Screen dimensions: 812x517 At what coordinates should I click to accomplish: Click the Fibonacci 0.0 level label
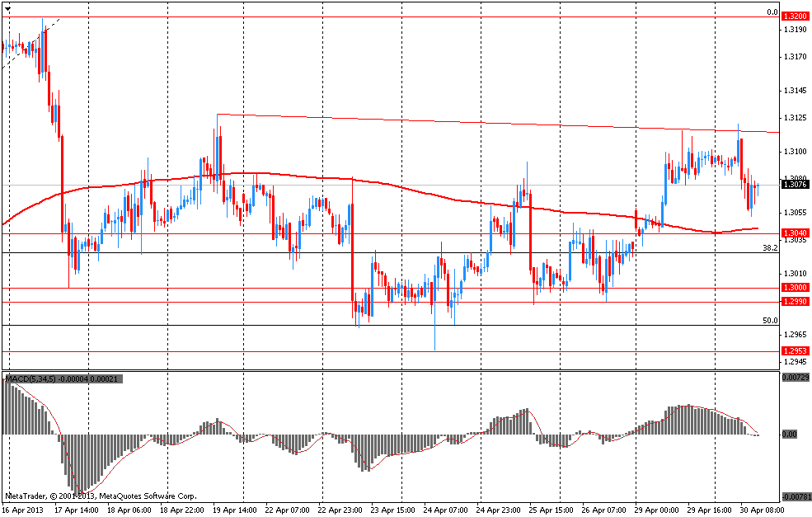[772, 12]
